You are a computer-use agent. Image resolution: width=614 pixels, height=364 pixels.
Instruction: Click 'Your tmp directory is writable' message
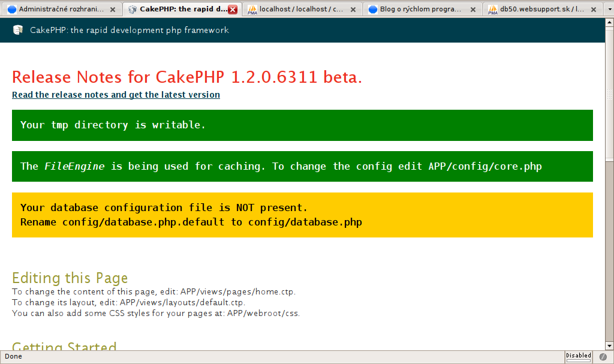pos(302,125)
